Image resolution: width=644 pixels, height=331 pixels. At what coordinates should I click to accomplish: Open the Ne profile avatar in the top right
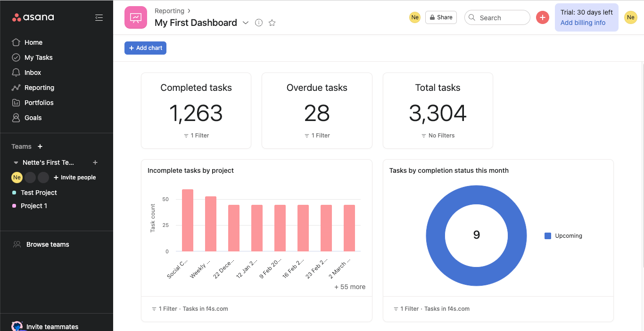[631, 17]
